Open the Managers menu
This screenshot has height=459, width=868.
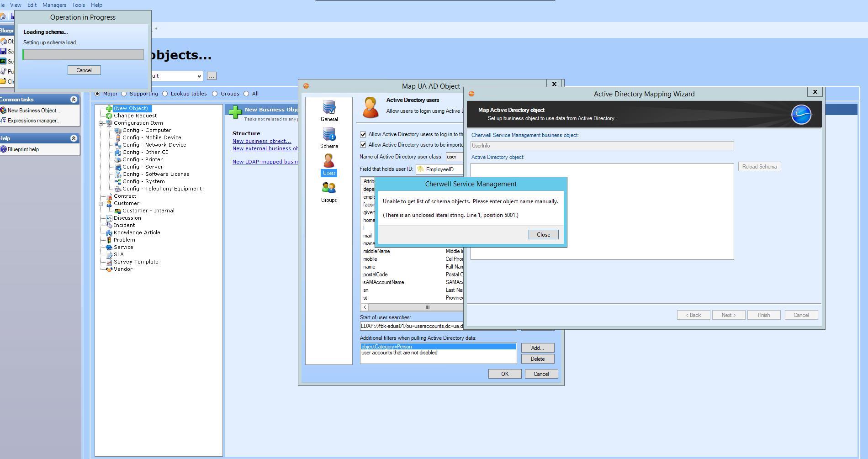(x=54, y=5)
